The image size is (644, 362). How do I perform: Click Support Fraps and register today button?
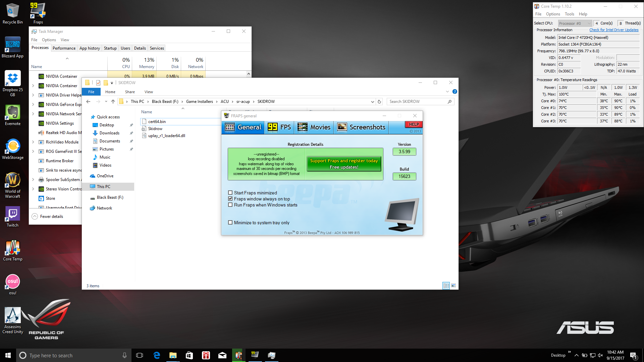(x=344, y=164)
